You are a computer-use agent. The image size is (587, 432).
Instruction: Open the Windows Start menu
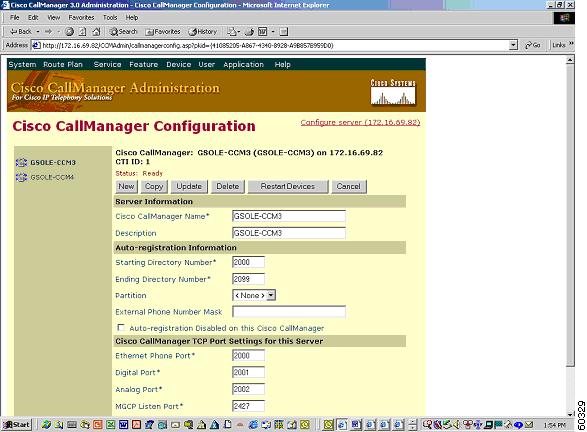tap(16, 425)
